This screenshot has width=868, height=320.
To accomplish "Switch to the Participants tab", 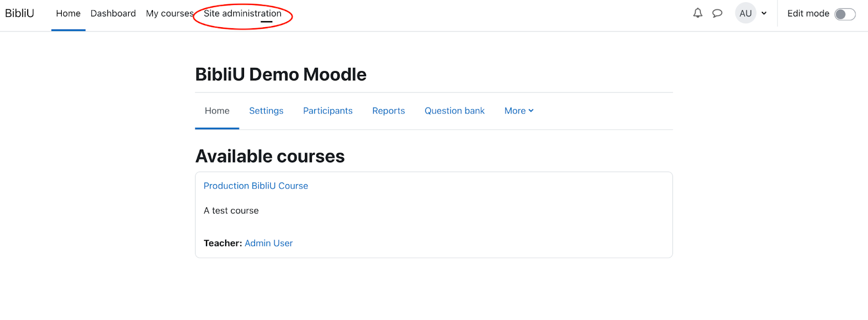I will pos(328,111).
